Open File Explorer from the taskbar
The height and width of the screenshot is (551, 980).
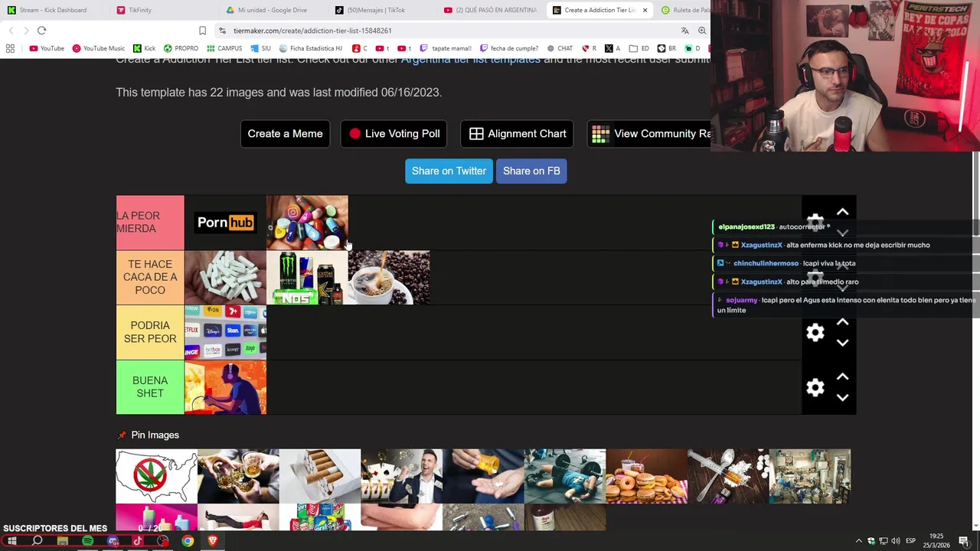62,541
